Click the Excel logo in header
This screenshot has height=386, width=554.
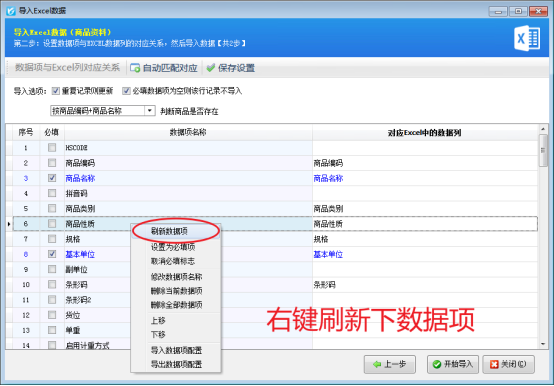coord(527,38)
